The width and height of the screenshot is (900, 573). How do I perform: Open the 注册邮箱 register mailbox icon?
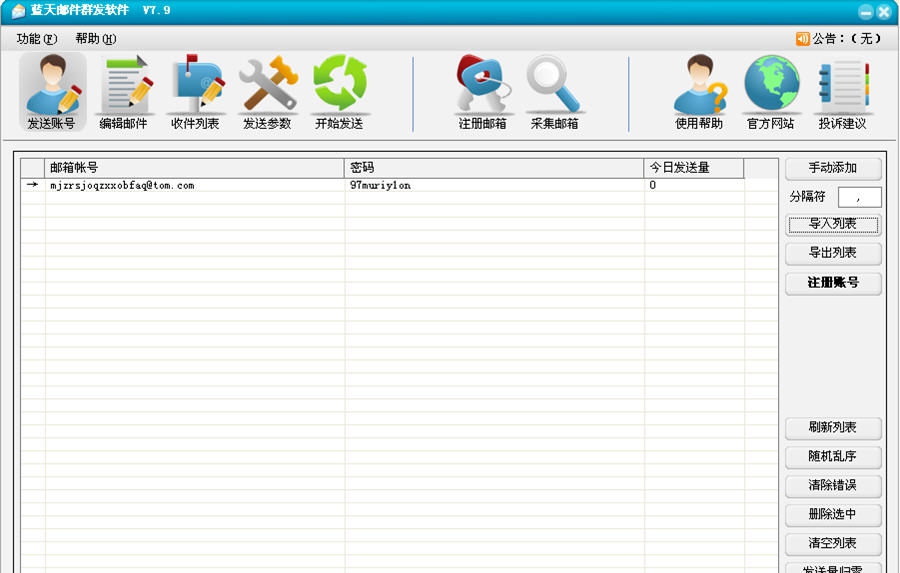click(x=483, y=92)
